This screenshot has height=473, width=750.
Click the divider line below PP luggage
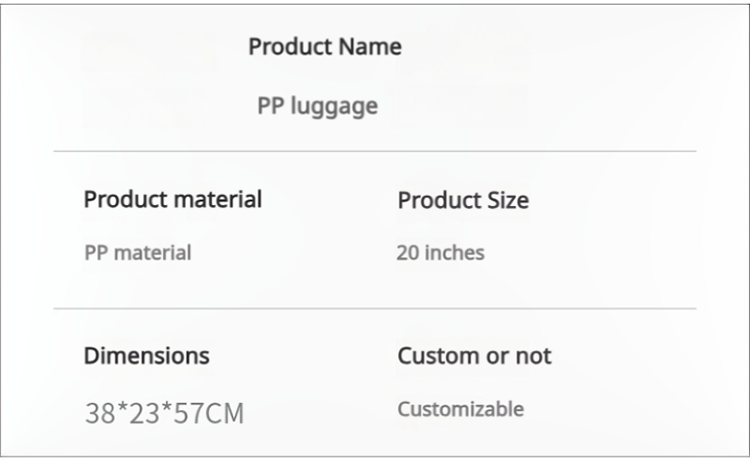click(374, 151)
